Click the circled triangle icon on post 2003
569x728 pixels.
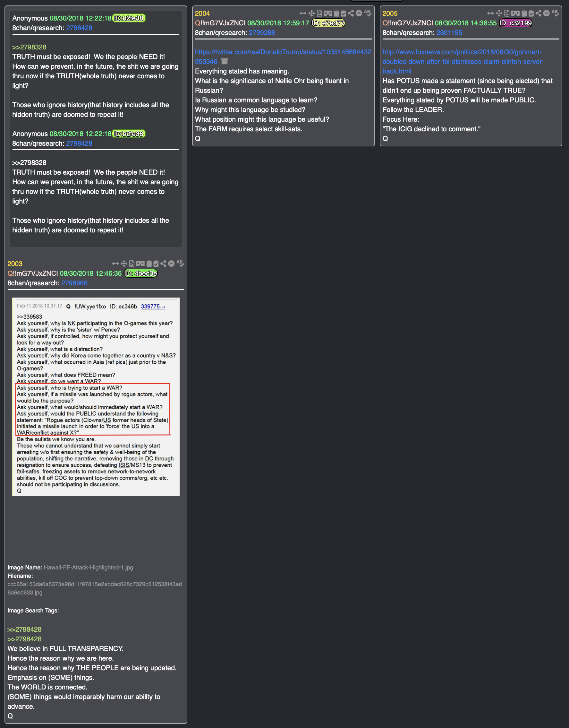[171, 264]
